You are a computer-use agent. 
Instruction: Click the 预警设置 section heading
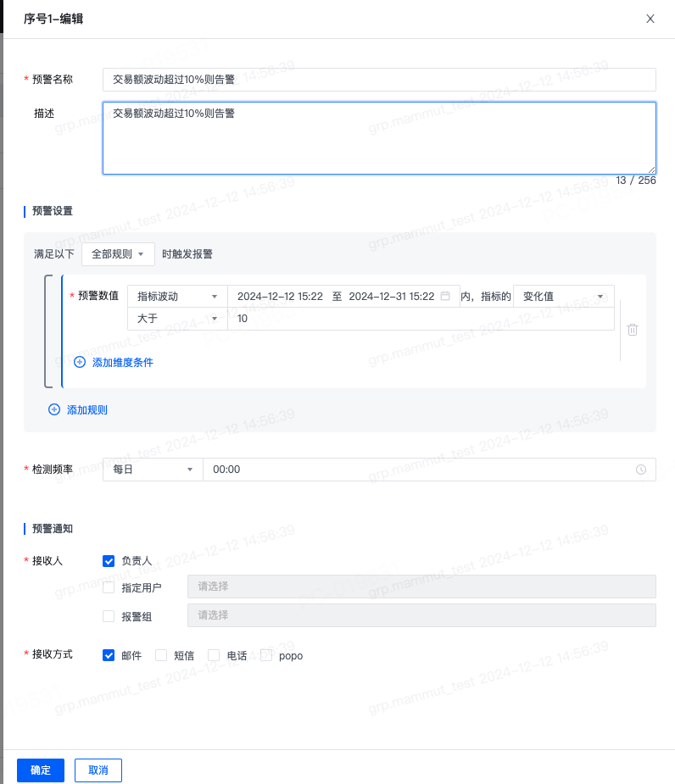53,211
